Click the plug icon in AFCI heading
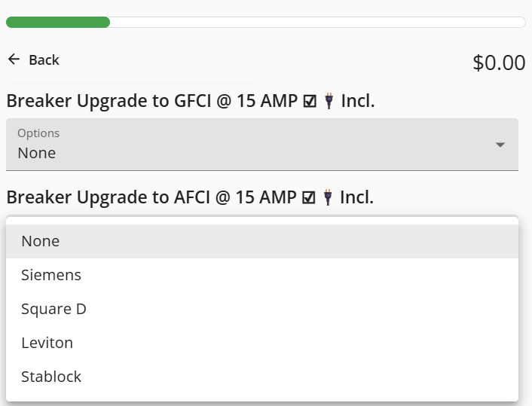Image resolution: width=532 pixels, height=406 pixels. [327, 197]
